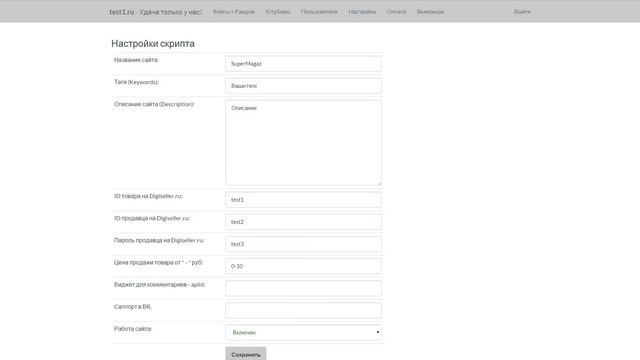Click the Работа сайта label
This screenshot has width=640, height=360.
[x=133, y=328]
